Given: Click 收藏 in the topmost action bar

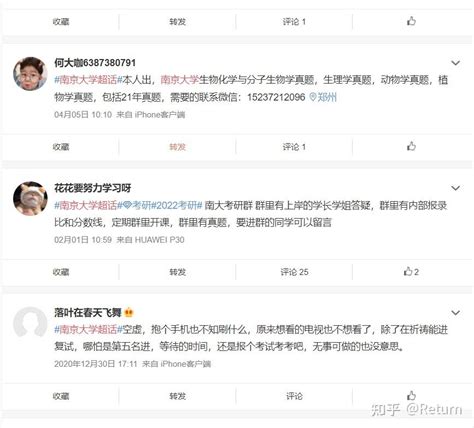Looking at the screenshot, I should [61, 22].
